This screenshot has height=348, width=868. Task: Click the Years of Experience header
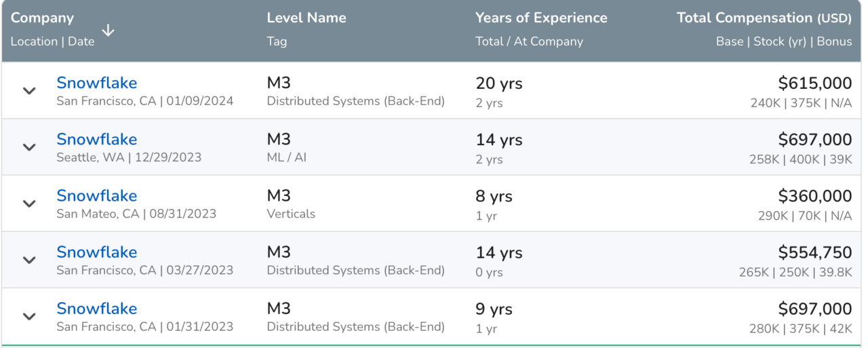point(541,18)
